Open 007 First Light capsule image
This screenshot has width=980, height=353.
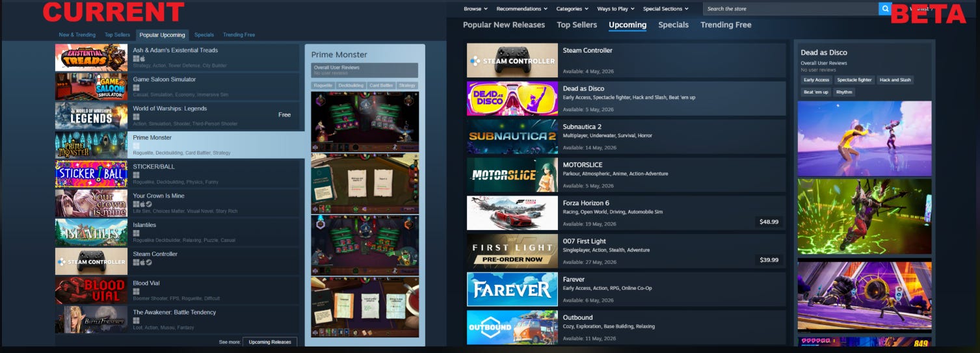[512, 252]
